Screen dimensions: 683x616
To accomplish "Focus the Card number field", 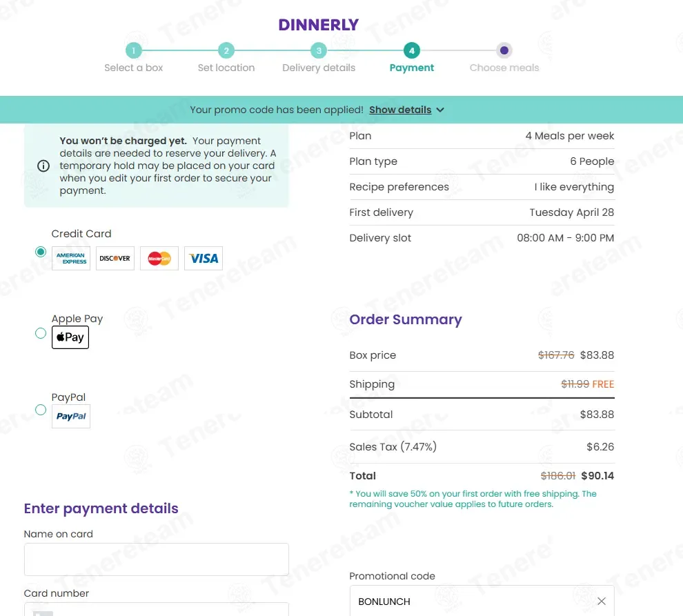I will tap(157, 609).
